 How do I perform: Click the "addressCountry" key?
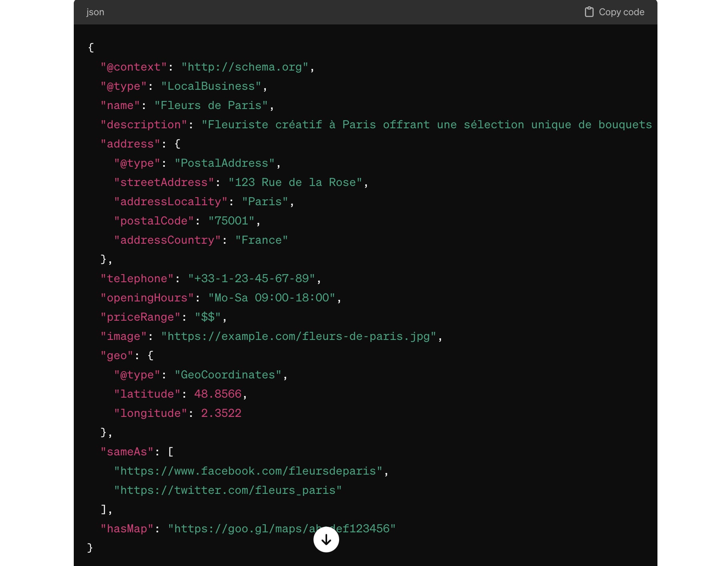pos(168,240)
